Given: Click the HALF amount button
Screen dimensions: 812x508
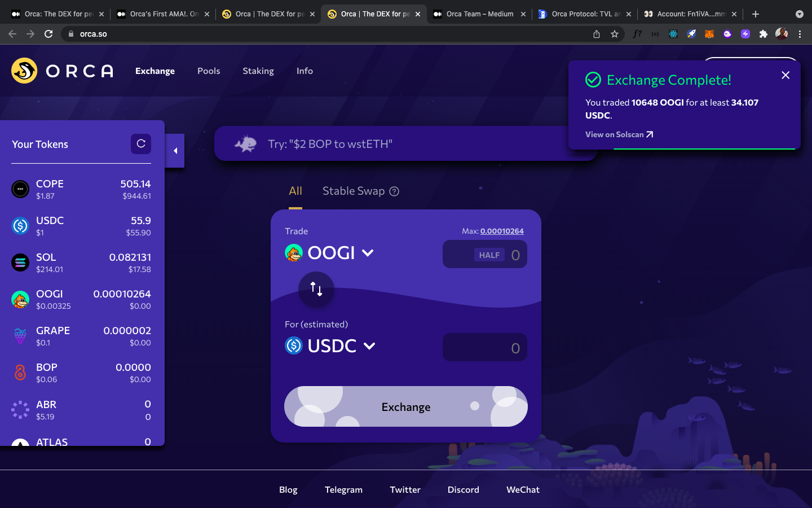Looking at the screenshot, I should (x=489, y=255).
